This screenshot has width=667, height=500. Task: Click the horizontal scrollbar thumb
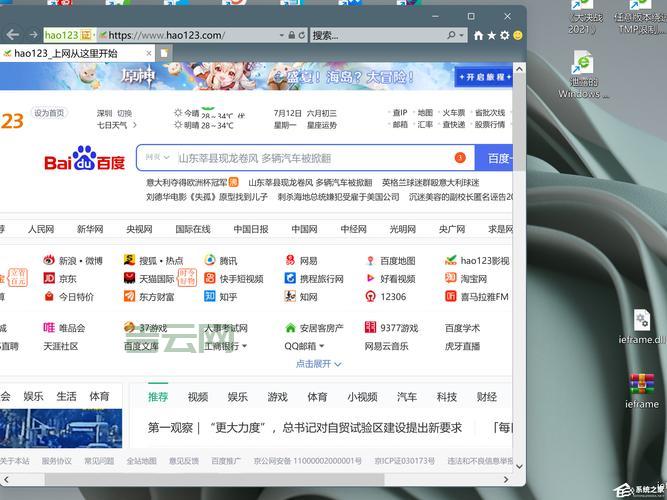[214, 480]
